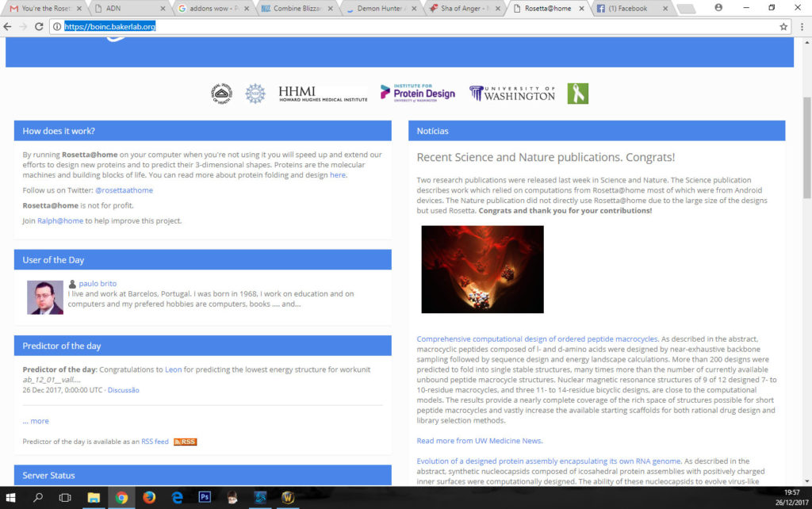Open Task View from the taskbar
Screen dimensions: 812x509
pos(65,498)
